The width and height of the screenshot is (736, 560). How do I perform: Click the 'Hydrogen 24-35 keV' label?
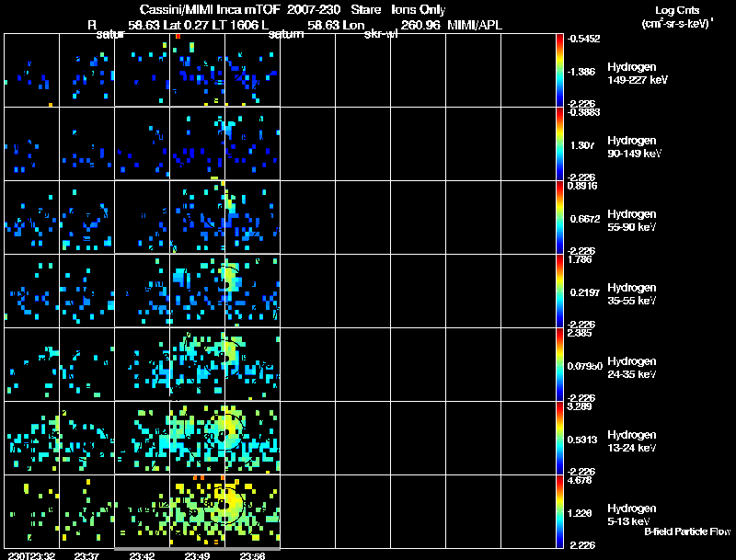tap(632, 368)
